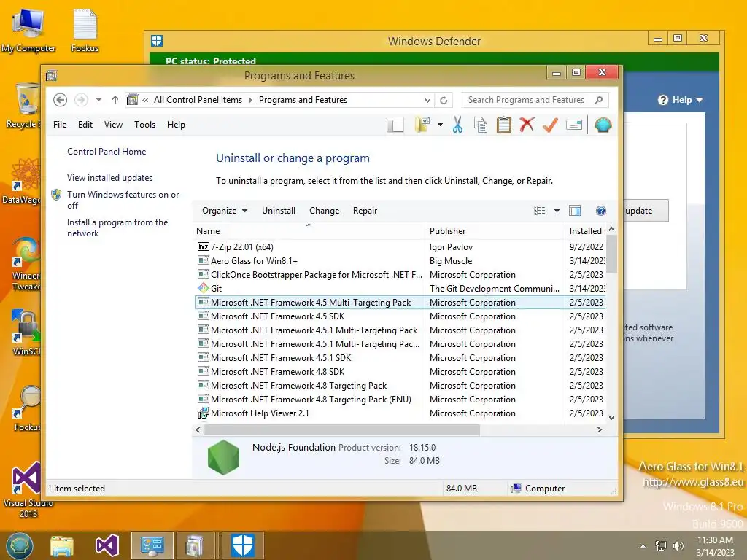This screenshot has width=747, height=560.
Task: Click the Repair button
Action: pos(365,211)
